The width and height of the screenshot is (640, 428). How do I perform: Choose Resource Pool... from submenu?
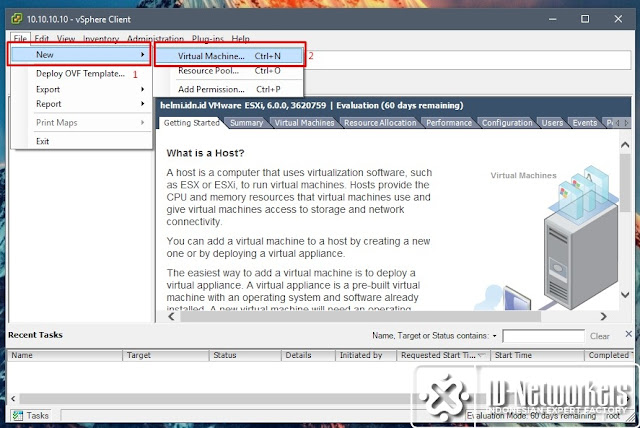[x=229, y=71]
